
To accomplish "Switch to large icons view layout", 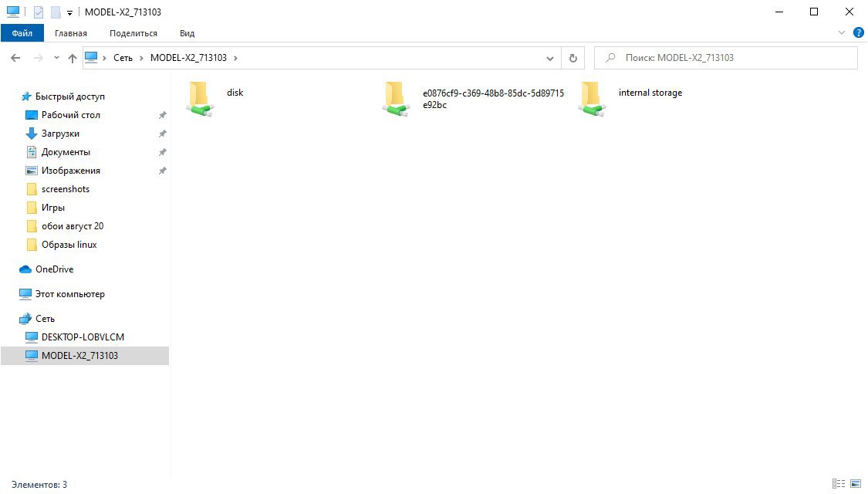I will tap(856, 483).
